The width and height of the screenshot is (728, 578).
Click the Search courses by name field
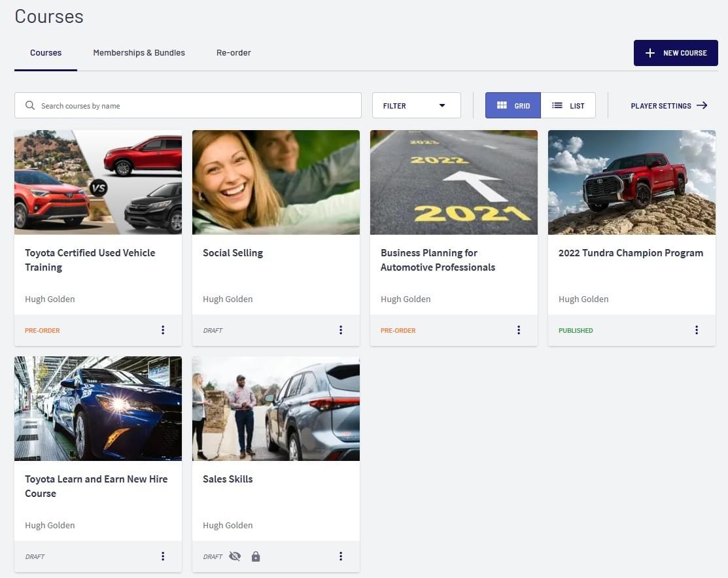[196, 105]
